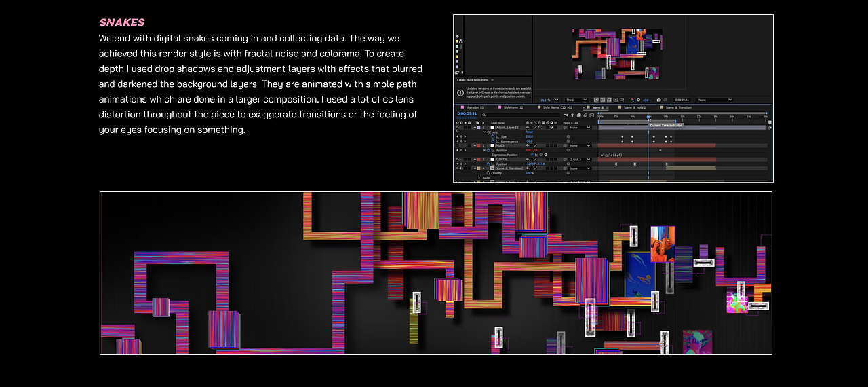Select the Scene_8 timeline tab

click(597, 107)
